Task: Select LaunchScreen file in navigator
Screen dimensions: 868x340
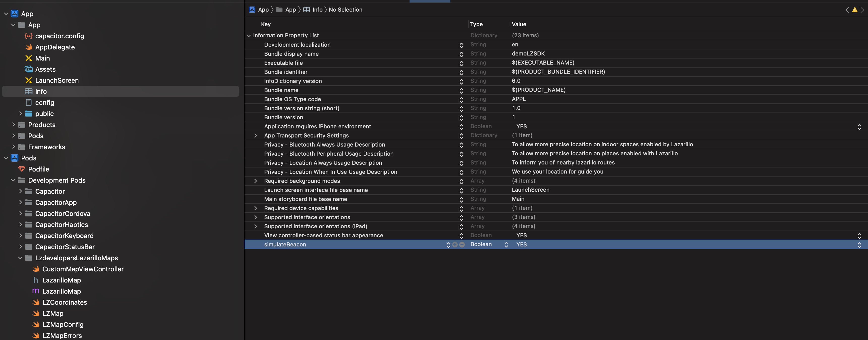Action: pyautogui.click(x=56, y=80)
